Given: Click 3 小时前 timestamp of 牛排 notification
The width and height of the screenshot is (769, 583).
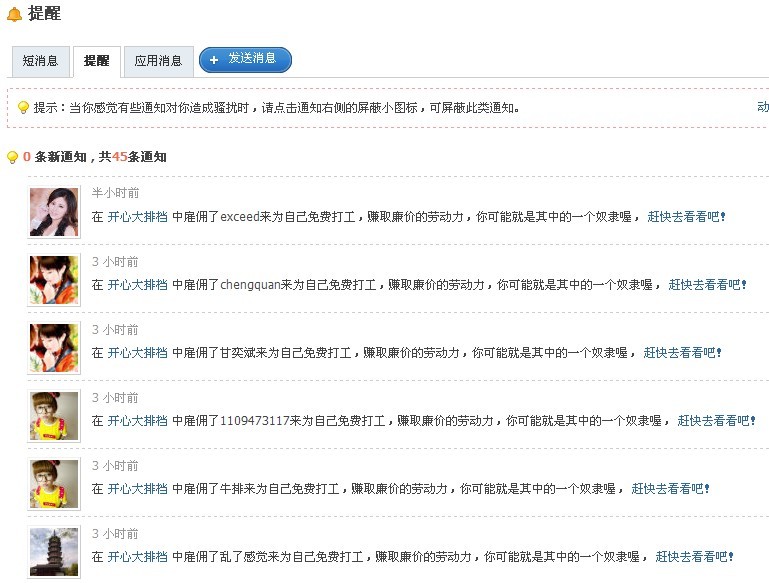Looking at the screenshot, I should tap(115, 466).
